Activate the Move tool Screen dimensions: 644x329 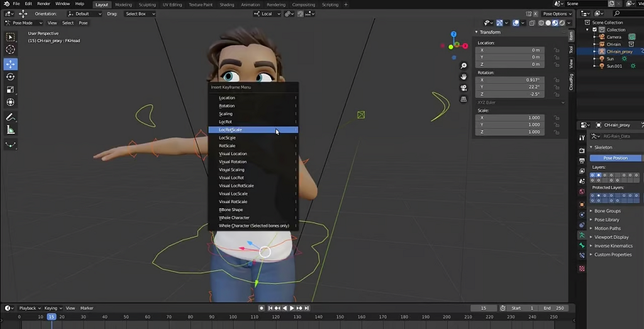pos(11,64)
